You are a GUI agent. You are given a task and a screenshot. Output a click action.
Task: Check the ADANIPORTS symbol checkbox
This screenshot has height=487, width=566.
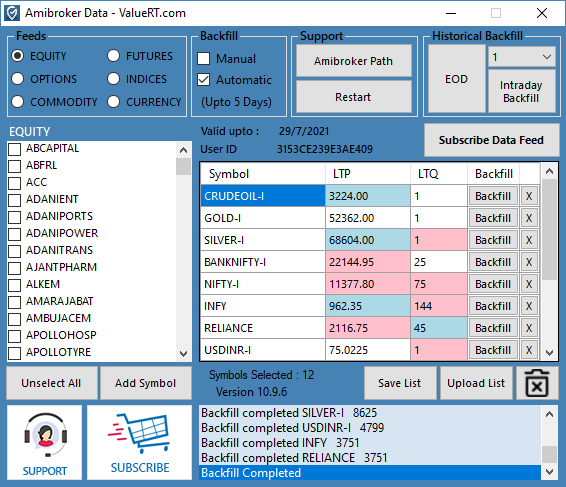[x=14, y=217]
